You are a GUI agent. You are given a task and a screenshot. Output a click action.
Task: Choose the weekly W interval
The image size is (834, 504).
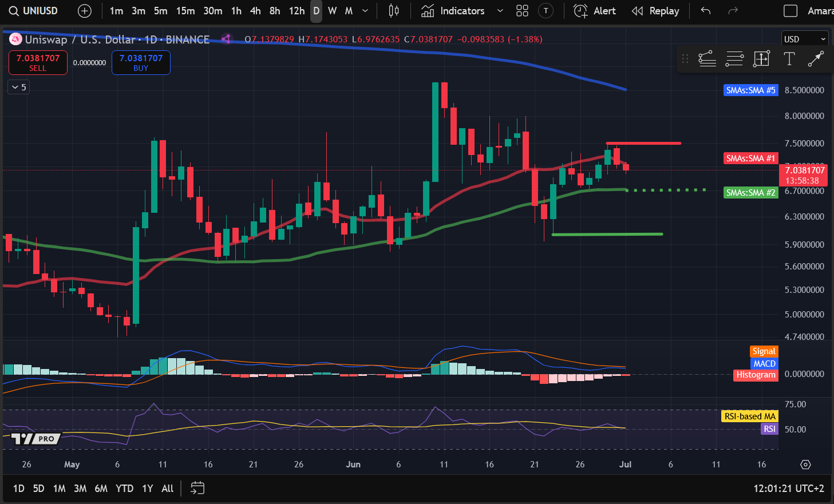332,11
